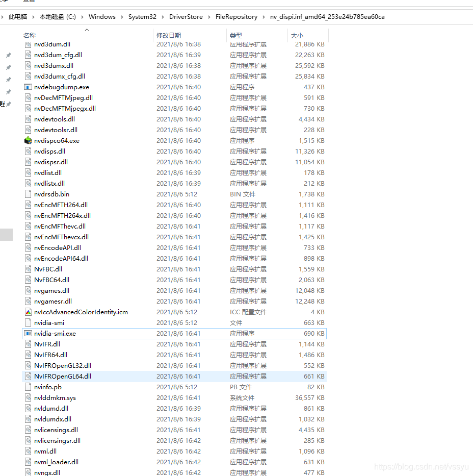
Task: Expand the breadcrumb arrow after Windows
Action: [122, 17]
